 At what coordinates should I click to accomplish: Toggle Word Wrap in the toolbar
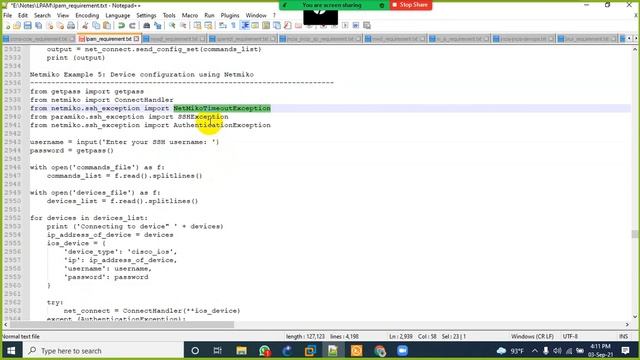click(x=223, y=26)
